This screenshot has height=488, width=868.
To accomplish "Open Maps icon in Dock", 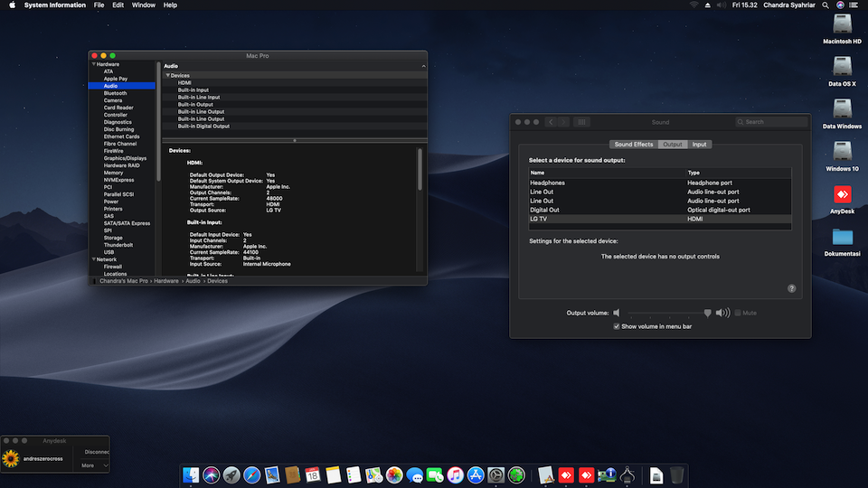I will [x=373, y=474].
